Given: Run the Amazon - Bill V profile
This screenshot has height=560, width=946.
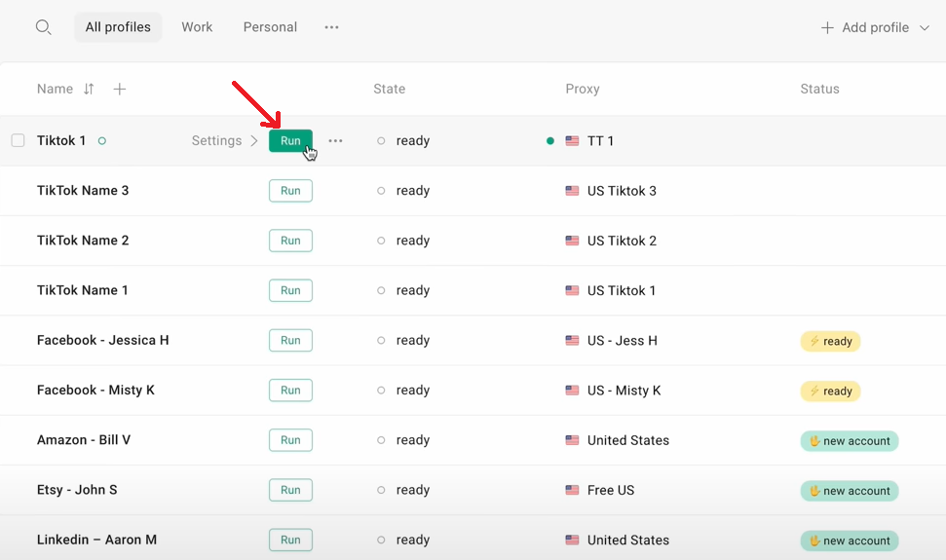Looking at the screenshot, I should pos(290,440).
